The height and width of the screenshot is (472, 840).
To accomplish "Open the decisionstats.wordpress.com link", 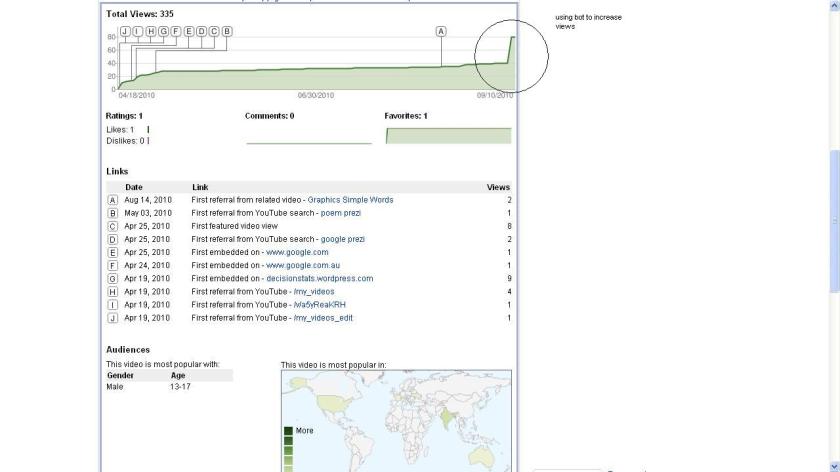I will pyautogui.click(x=319, y=279).
